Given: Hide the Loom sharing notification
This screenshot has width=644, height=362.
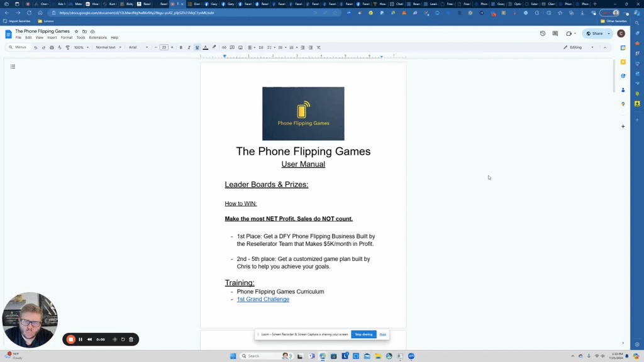Looking at the screenshot, I should [x=383, y=334].
